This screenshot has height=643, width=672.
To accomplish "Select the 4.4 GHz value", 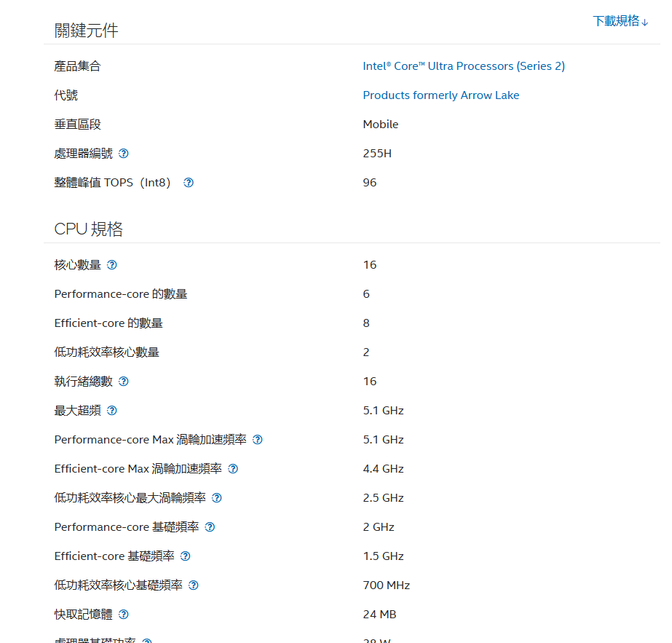I will (383, 469).
